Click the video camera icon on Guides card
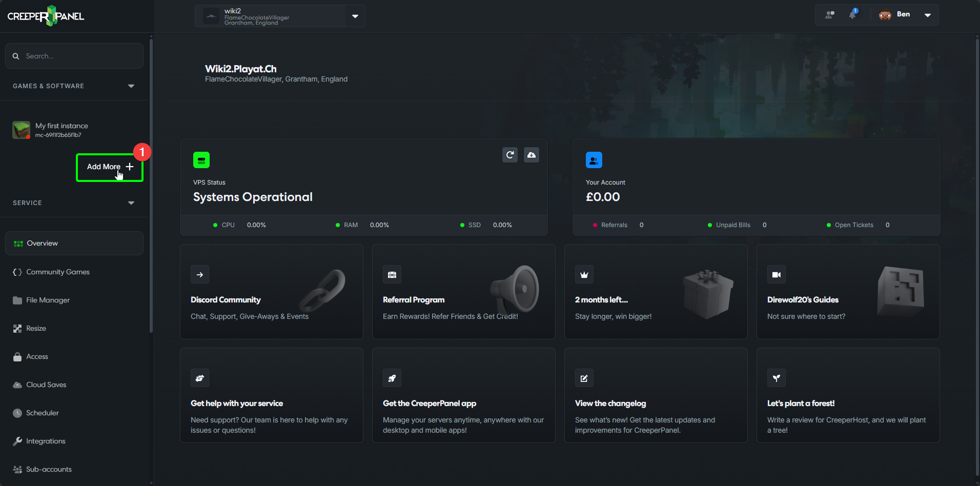980x486 pixels. [x=777, y=275]
